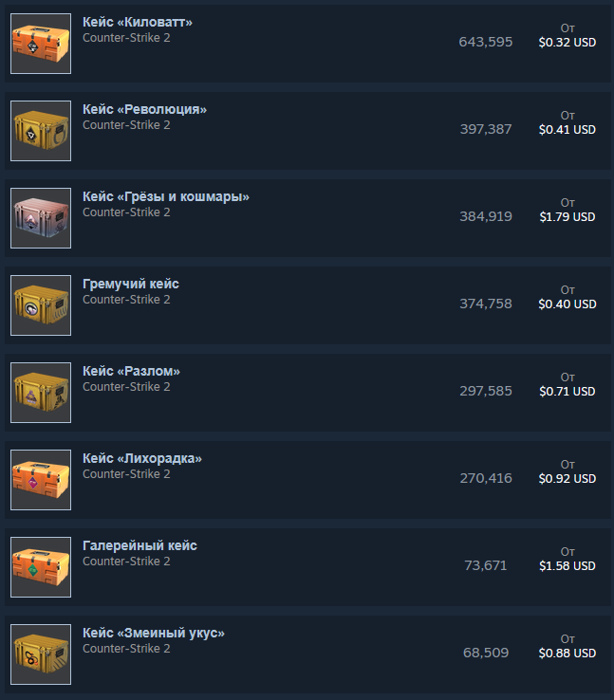Image resolution: width=614 pixels, height=700 pixels.
Task: Click the $0.32 USD starting price
Action: (x=567, y=43)
